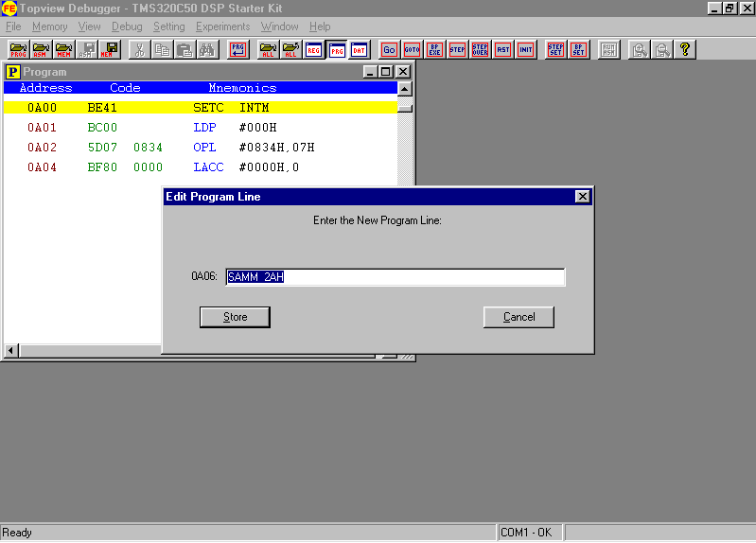Toggle the PRG window button
This screenshot has width=756, height=543.
pos(337,49)
